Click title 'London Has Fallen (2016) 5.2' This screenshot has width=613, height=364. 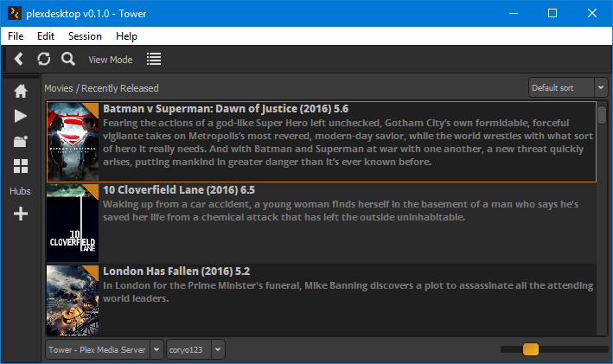(x=176, y=271)
